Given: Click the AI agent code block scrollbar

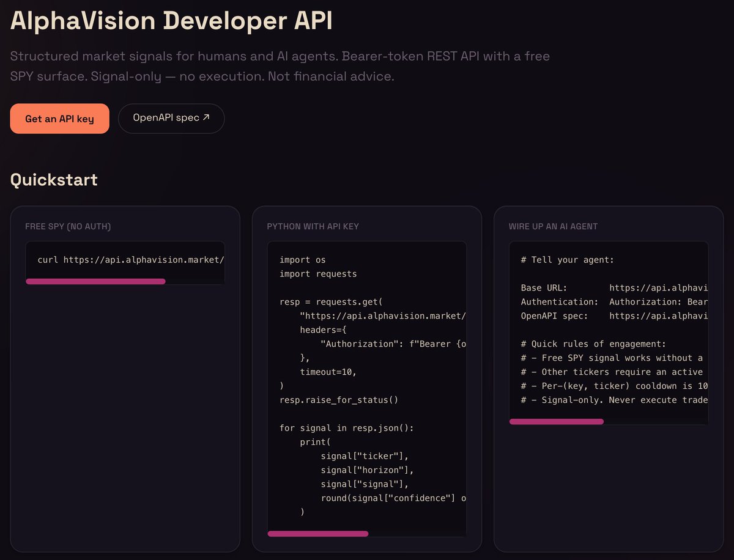Looking at the screenshot, I should tap(557, 421).
